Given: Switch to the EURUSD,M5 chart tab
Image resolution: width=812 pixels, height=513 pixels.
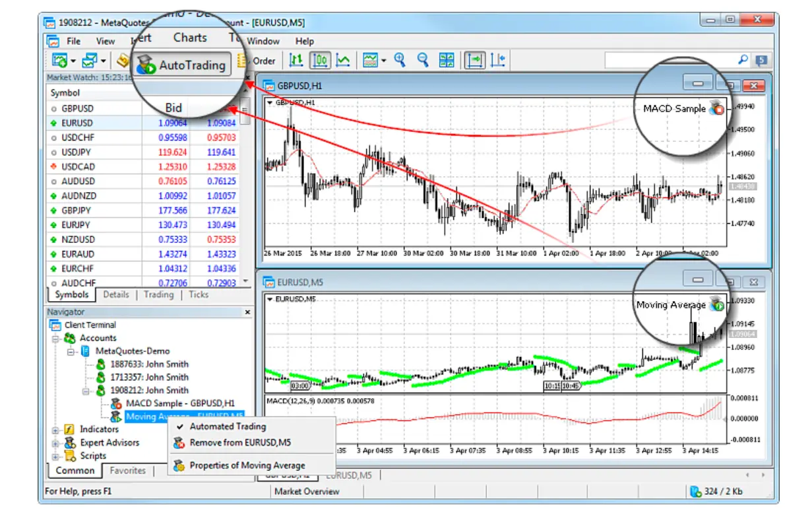Looking at the screenshot, I should pyautogui.click(x=348, y=475).
